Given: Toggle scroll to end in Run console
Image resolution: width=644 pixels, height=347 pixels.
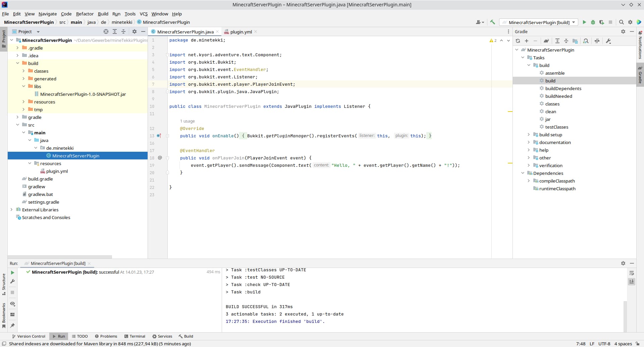Looking at the screenshot, I should (x=632, y=282).
